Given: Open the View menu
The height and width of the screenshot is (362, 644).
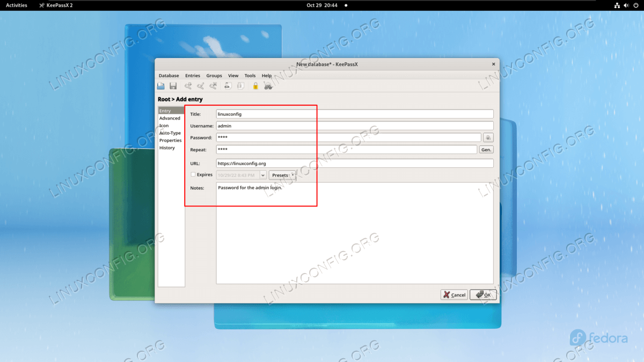Looking at the screenshot, I should pyautogui.click(x=233, y=76).
